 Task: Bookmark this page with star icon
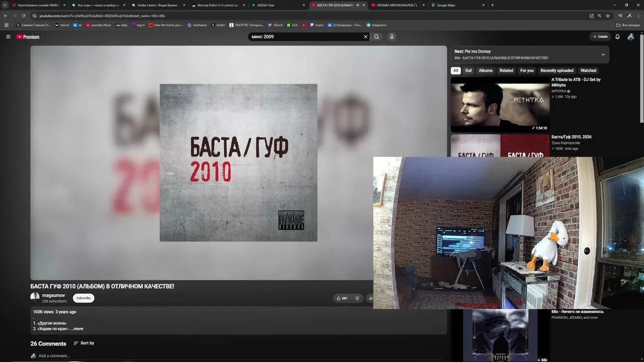[x=608, y=16]
